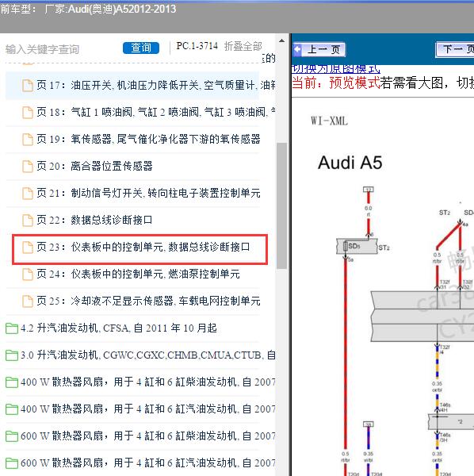This screenshot has width=474, height=476.
Task: Expand folder icon of 600 W 柴油发动机 fan
Action: coord(12,436)
